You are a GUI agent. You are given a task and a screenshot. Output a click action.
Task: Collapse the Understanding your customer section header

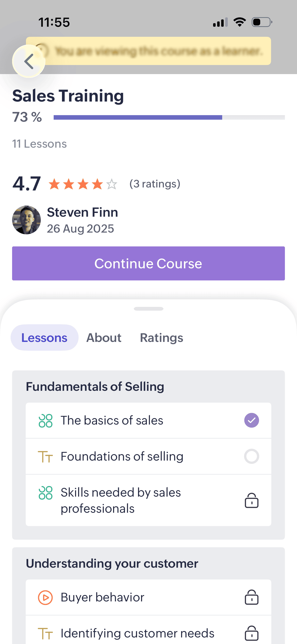tap(112, 564)
